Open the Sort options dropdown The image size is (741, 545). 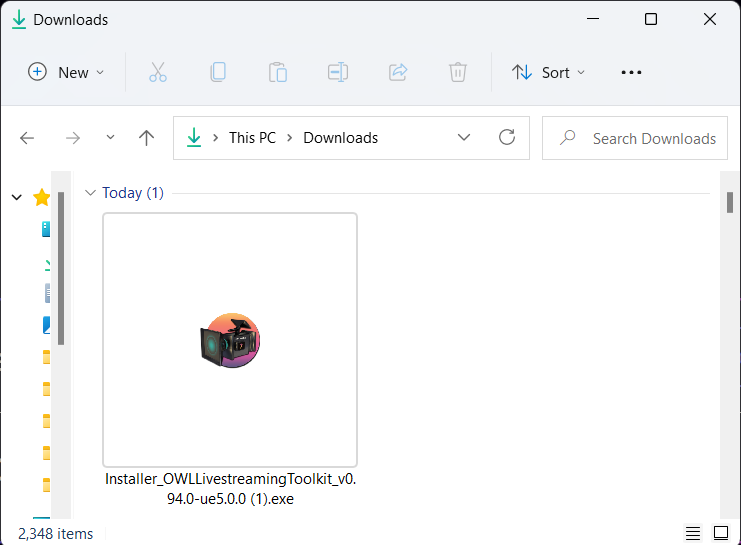549,72
